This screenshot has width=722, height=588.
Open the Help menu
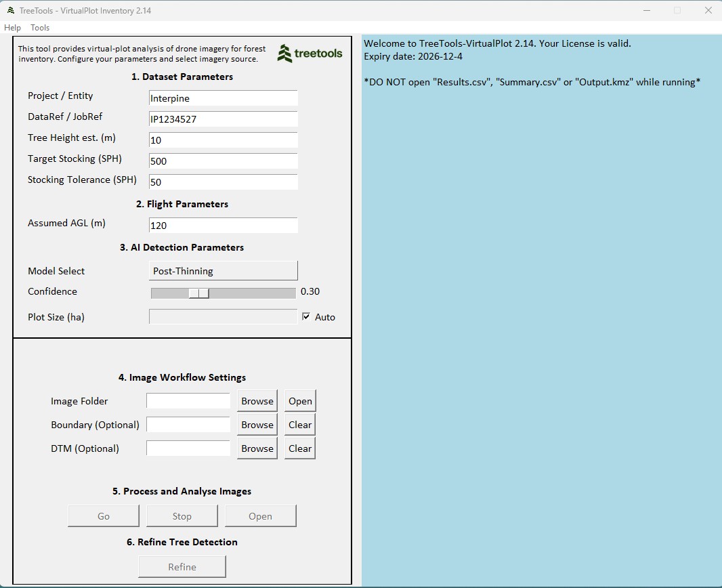tap(12, 28)
